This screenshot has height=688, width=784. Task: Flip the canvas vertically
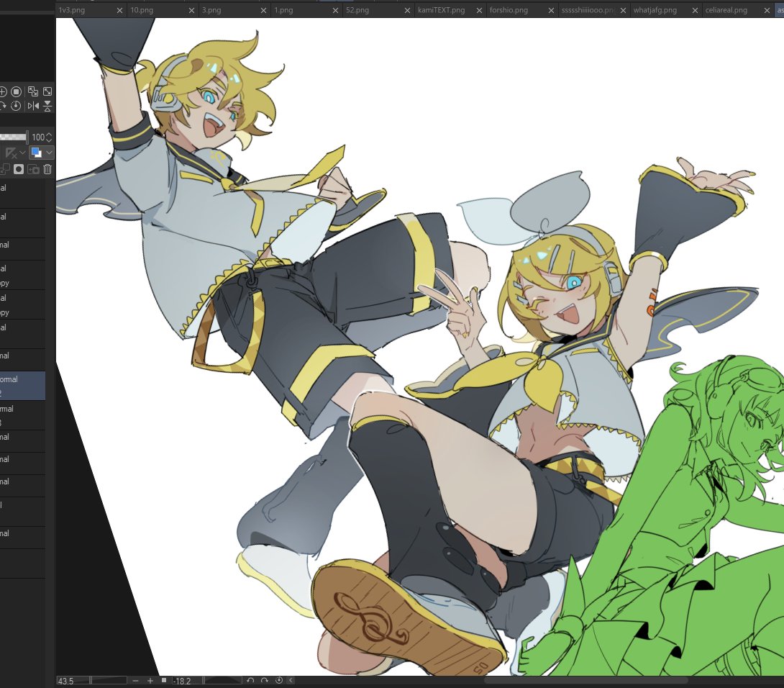[x=47, y=106]
